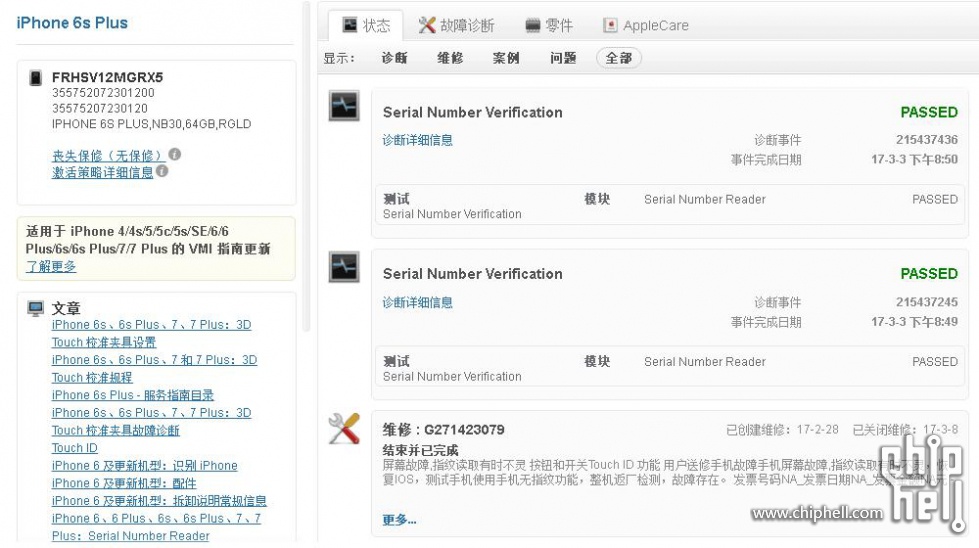Click diagnostic icon for event 215437436
979x548 pixels.
click(344, 105)
